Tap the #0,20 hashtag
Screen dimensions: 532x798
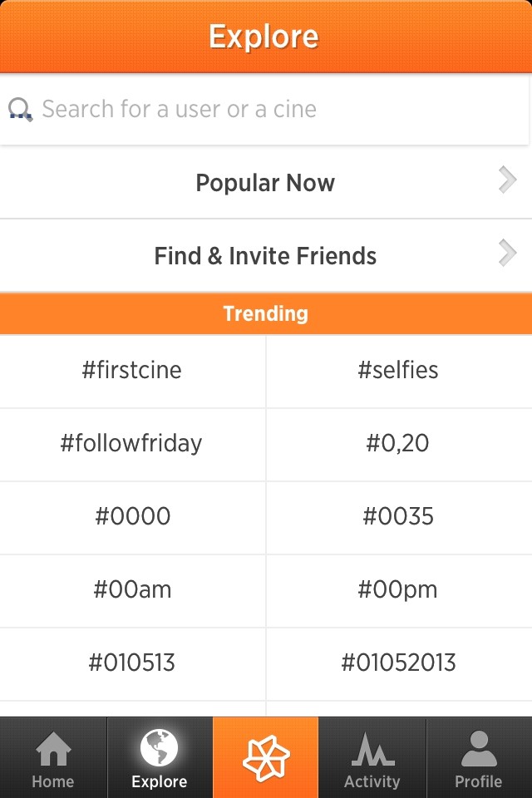coord(398,444)
